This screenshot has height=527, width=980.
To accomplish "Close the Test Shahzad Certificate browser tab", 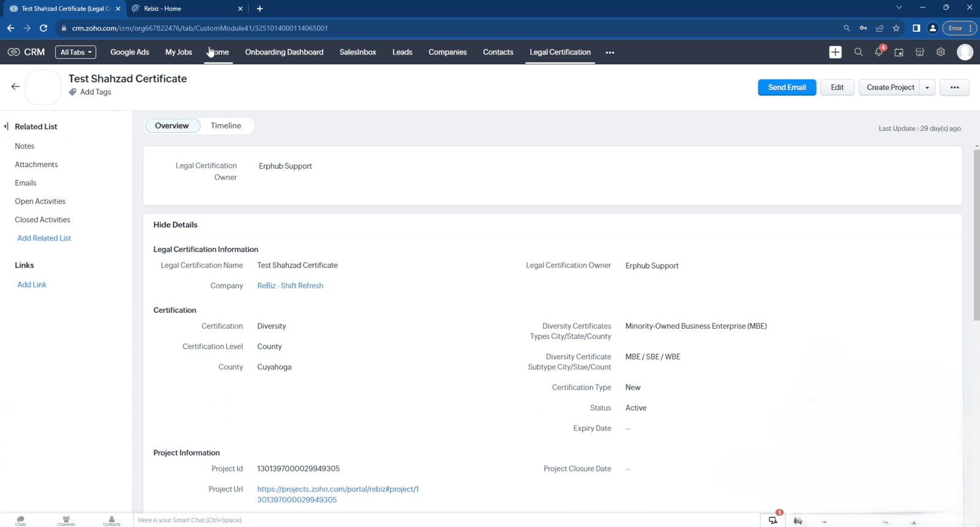I will click(118, 9).
